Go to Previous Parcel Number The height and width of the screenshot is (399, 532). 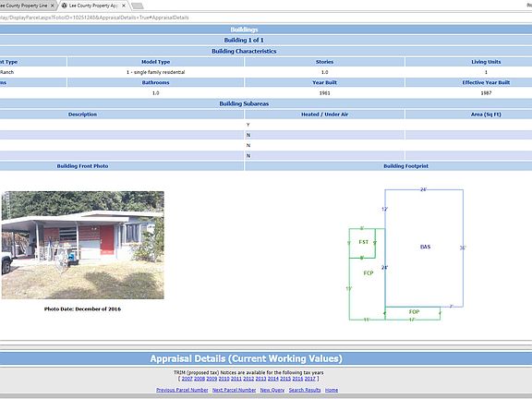(x=182, y=390)
